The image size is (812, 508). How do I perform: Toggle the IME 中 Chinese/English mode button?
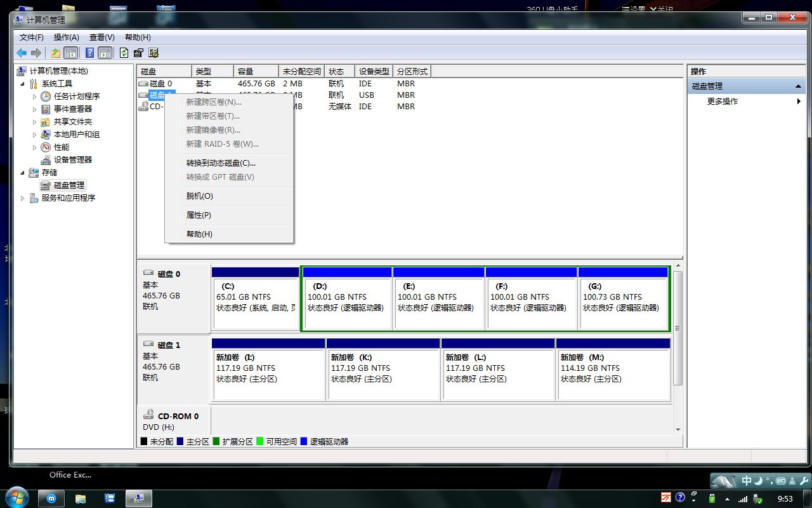(x=747, y=481)
